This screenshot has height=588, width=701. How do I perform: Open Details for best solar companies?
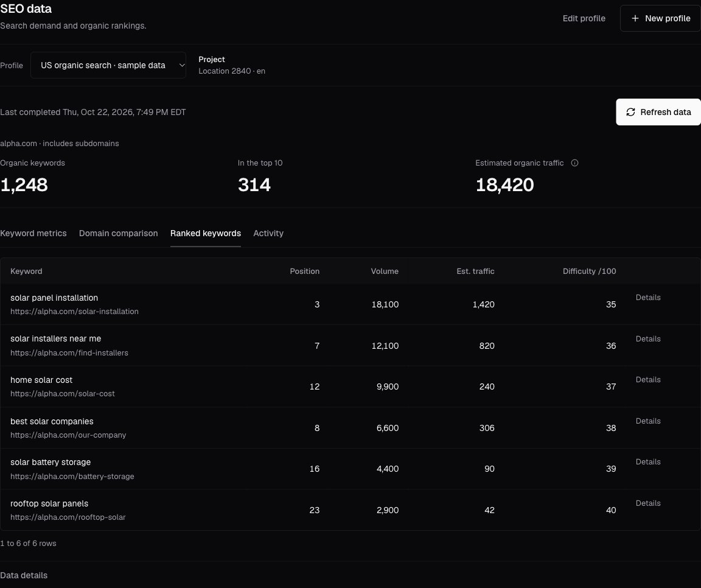(x=648, y=421)
